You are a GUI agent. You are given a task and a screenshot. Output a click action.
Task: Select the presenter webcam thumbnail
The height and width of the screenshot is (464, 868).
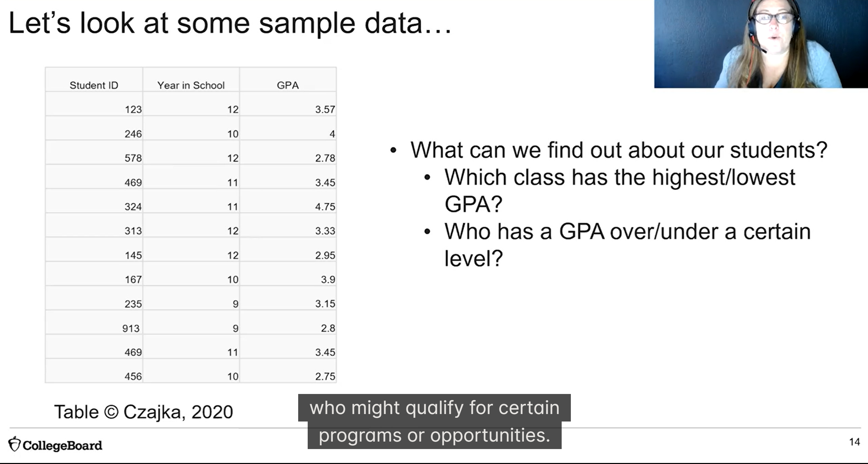point(761,44)
